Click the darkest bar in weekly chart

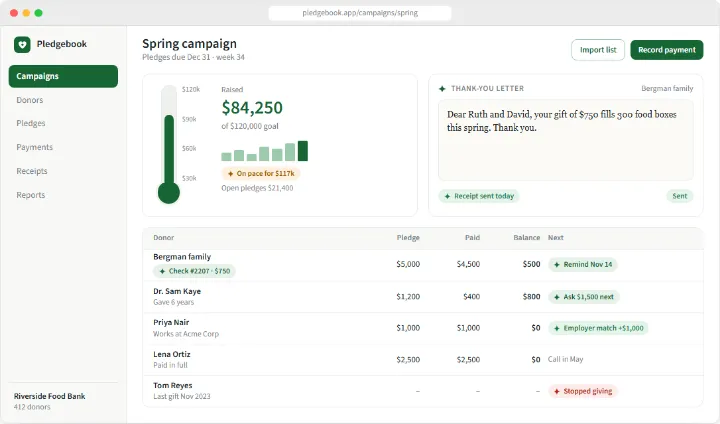(x=303, y=151)
